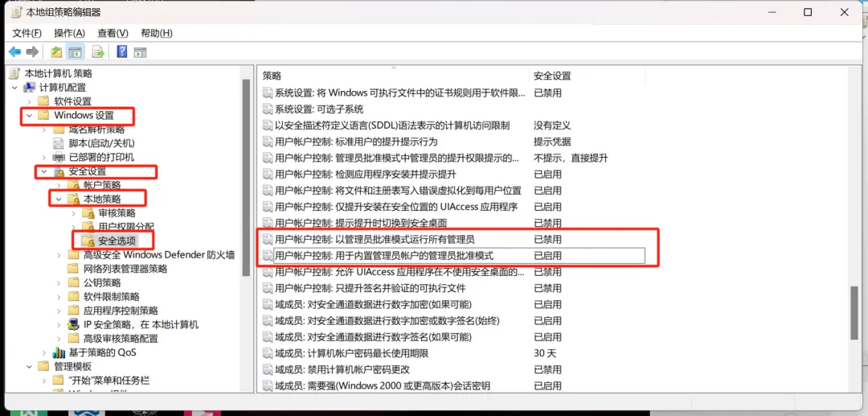Expand the 公钥策略 tree node
The height and width of the screenshot is (416, 868).
click(x=59, y=282)
